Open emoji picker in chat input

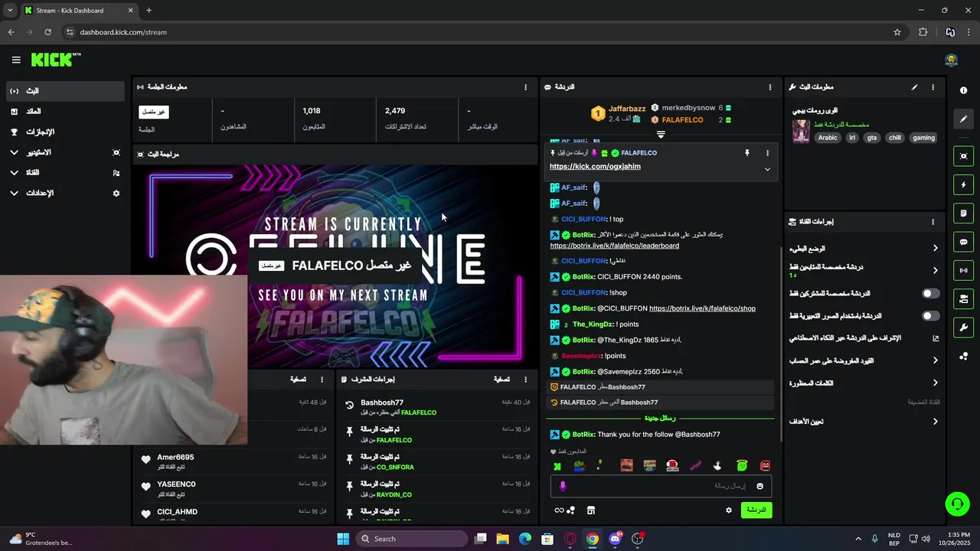(x=759, y=486)
